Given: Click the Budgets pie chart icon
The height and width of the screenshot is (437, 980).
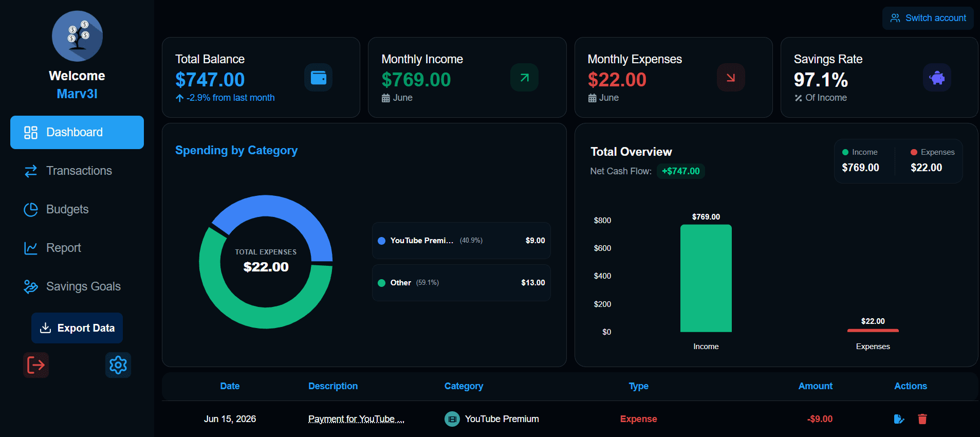Looking at the screenshot, I should pos(31,210).
